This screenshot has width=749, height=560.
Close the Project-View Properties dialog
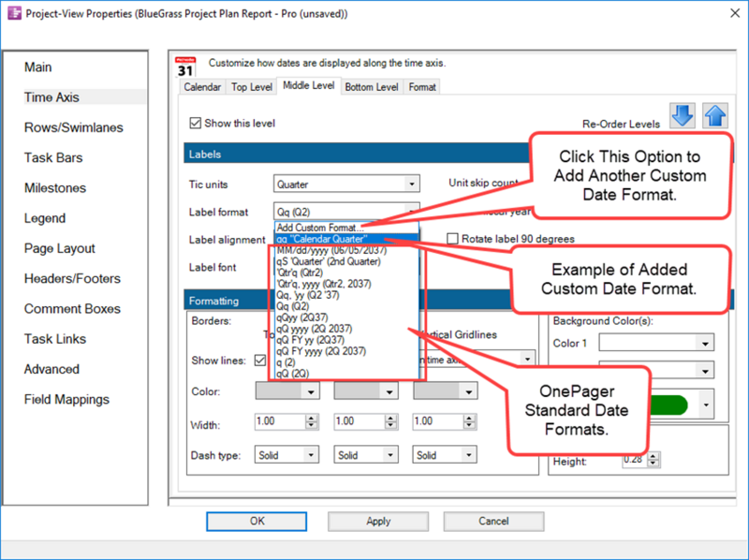(735, 13)
